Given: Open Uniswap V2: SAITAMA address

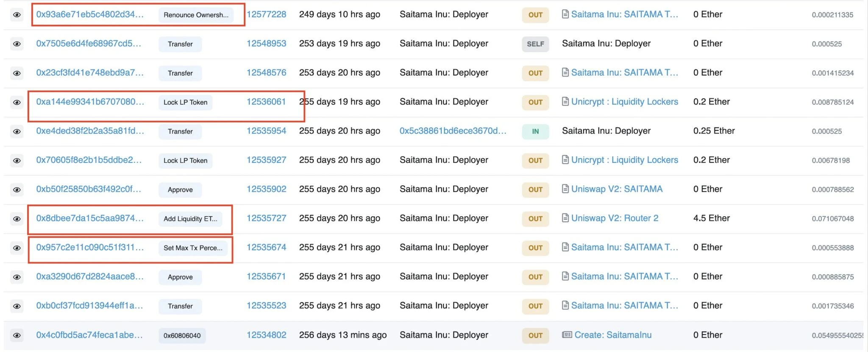Looking at the screenshot, I should pyautogui.click(x=617, y=189).
